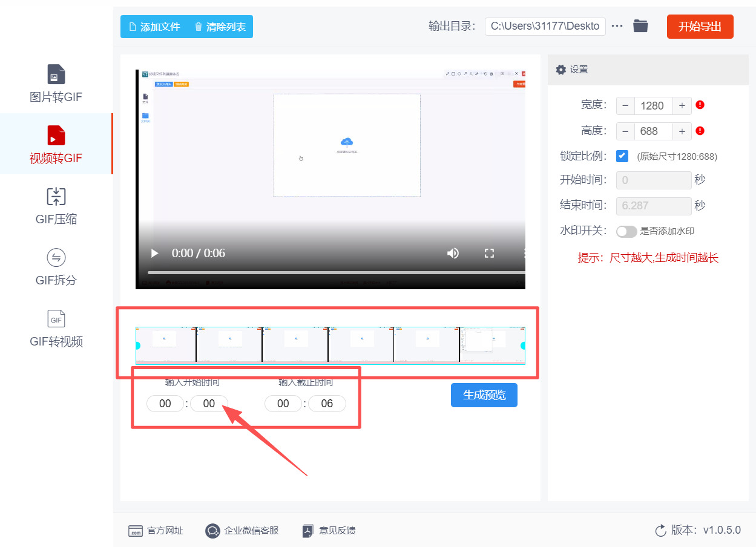756x547 pixels.
Task: Click the GIF拆分 split icon
Action: click(x=56, y=258)
